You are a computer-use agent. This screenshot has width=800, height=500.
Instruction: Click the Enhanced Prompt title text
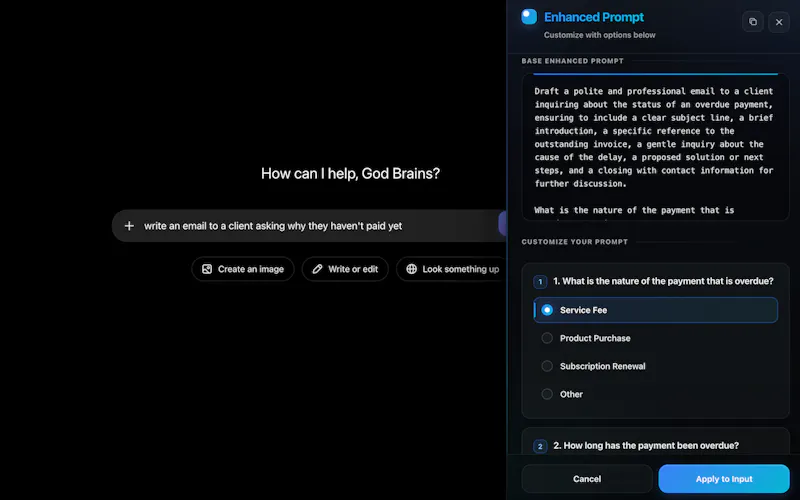594,17
